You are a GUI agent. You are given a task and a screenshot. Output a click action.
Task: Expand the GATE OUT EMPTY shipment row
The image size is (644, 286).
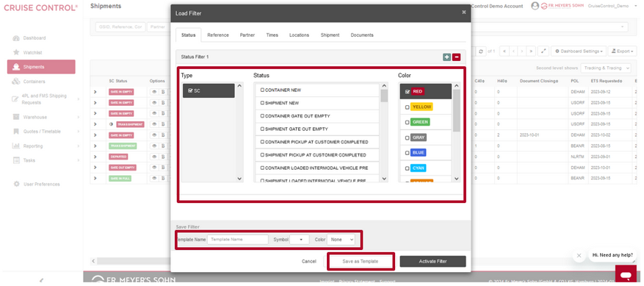[x=95, y=168]
